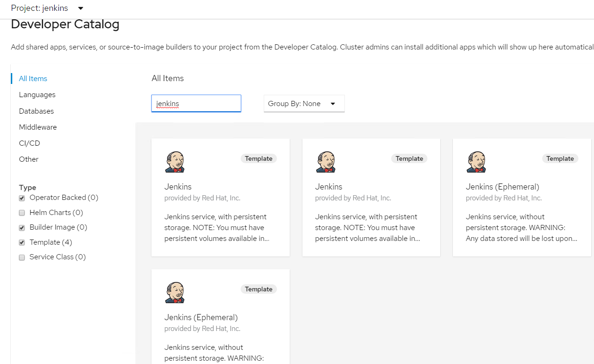Enable the Service Class checkbox
The image size is (594, 364).
point(22,257)
